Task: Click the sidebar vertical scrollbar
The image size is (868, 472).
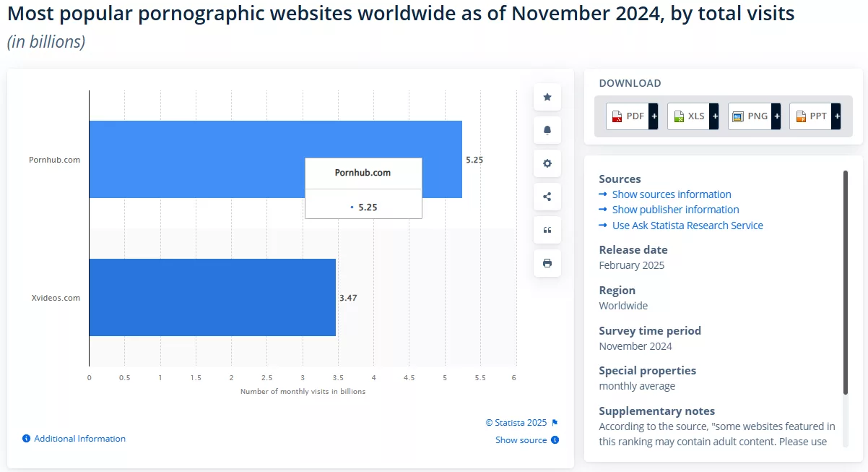Action: 846,282
